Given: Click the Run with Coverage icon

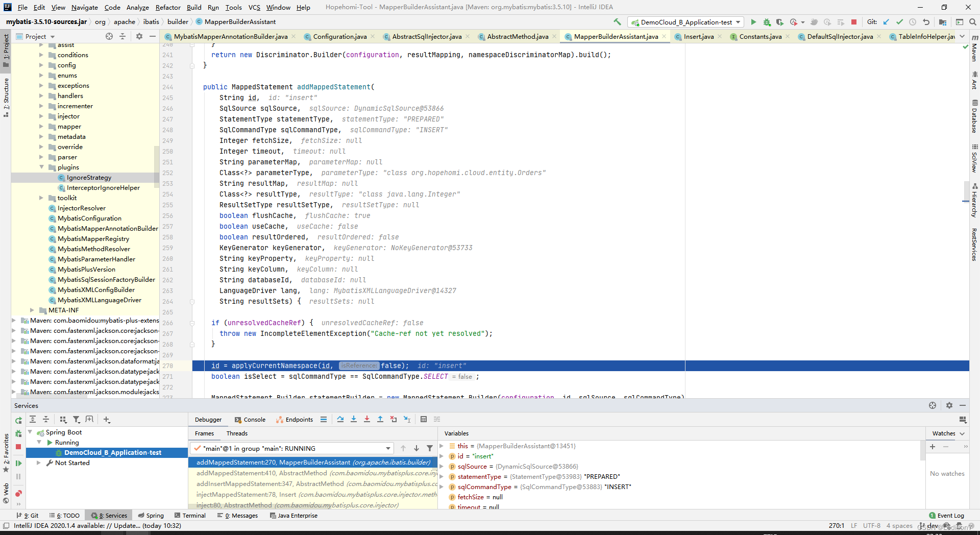Looking at the screenshot, I should [x=780, y=22].
